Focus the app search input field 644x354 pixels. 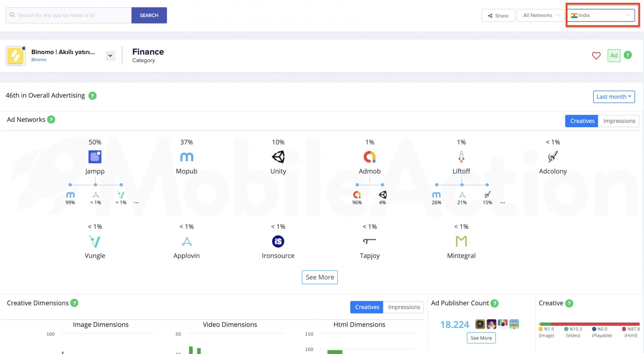click(69, 15)
